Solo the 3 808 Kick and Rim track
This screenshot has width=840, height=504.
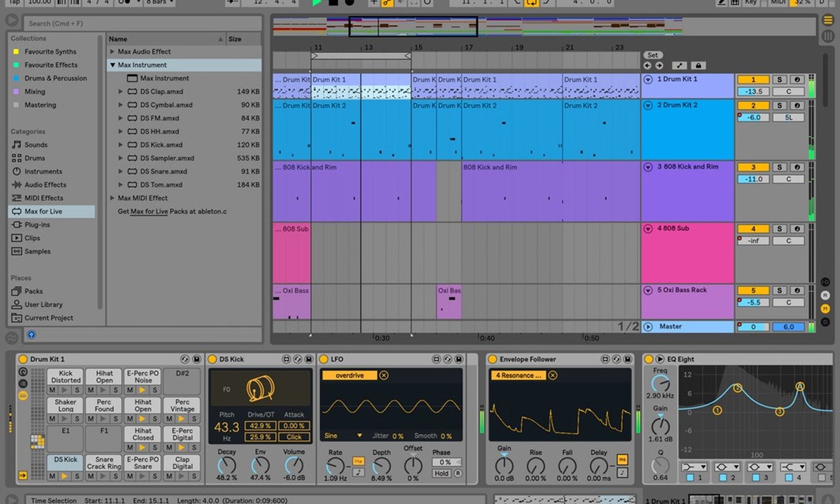(780, 167)
